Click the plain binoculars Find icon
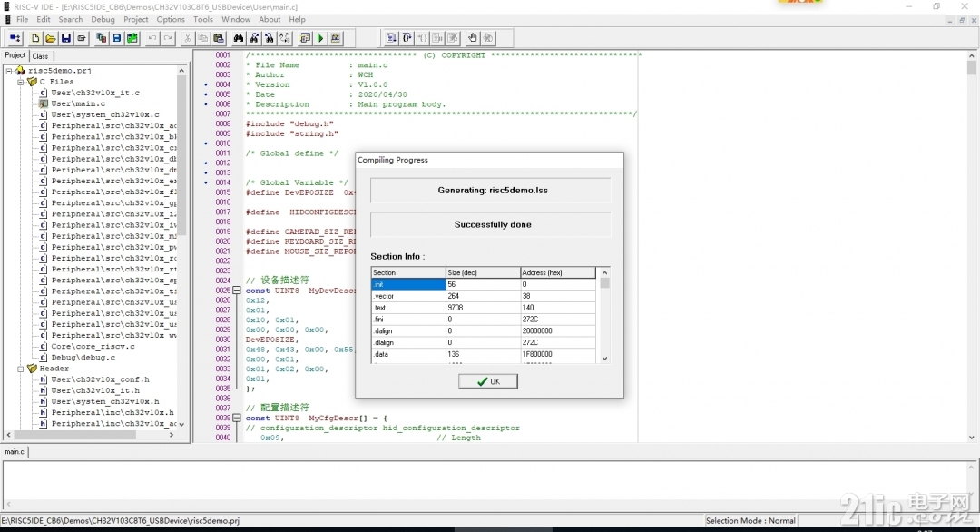 pos(238,38)
